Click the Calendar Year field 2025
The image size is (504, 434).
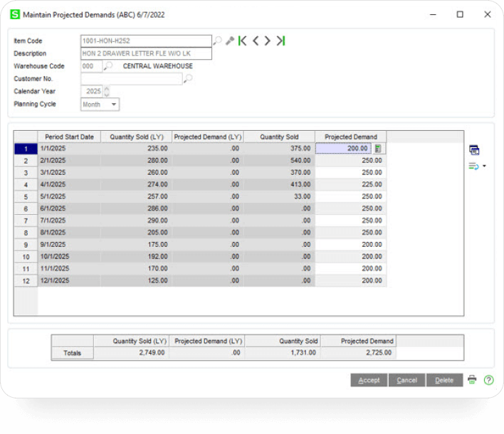coord(91,91)
